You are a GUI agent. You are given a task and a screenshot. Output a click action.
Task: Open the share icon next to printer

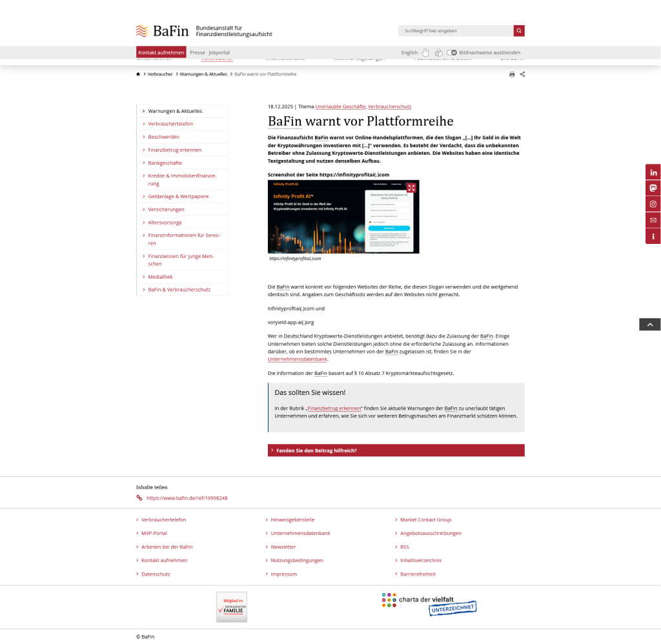[522, 74]
